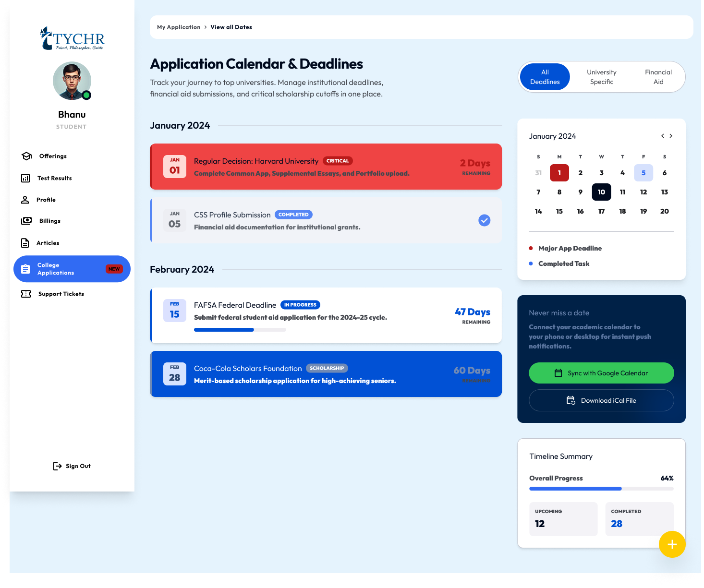Click the FEB 15 date tile
This screenshot has height=588, width=704.
coord(175,311)
